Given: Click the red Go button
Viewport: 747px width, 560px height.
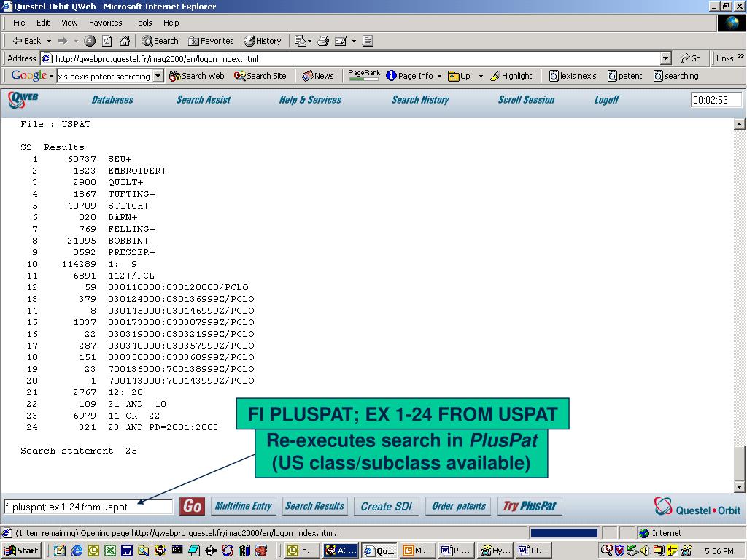Looking at the screenshot, I should tap(192, 506).
